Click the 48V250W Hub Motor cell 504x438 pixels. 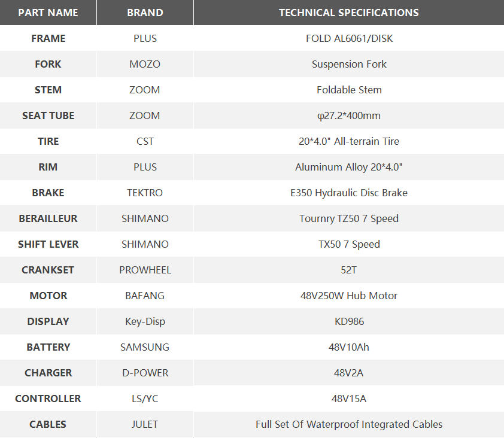click(x=349, y=296)
